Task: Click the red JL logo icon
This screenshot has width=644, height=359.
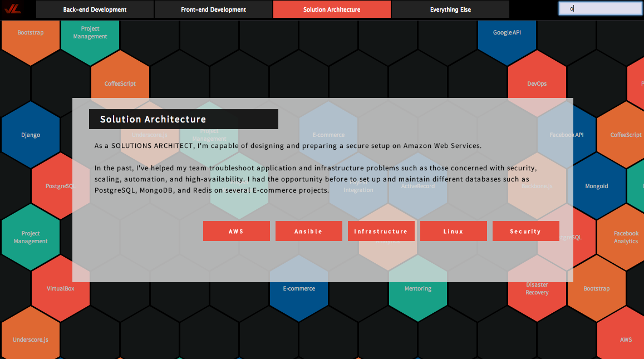Action: [x=12, y=8]
